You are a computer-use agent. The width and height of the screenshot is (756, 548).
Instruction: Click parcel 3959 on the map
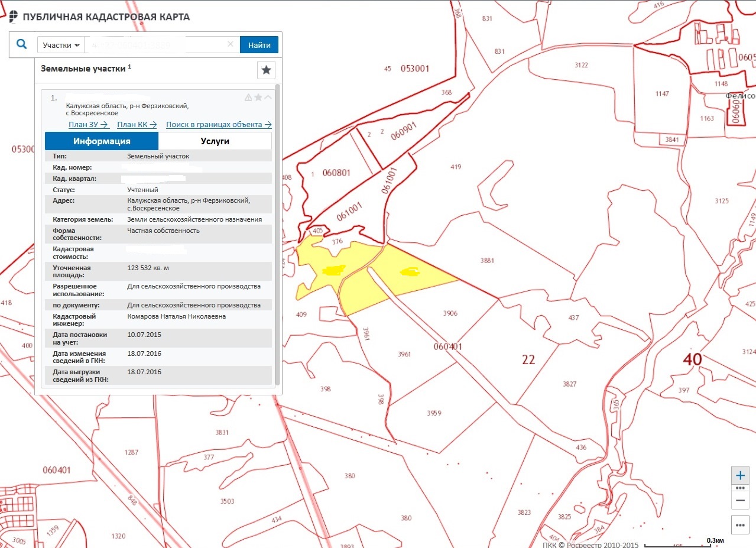coord(434,413)
